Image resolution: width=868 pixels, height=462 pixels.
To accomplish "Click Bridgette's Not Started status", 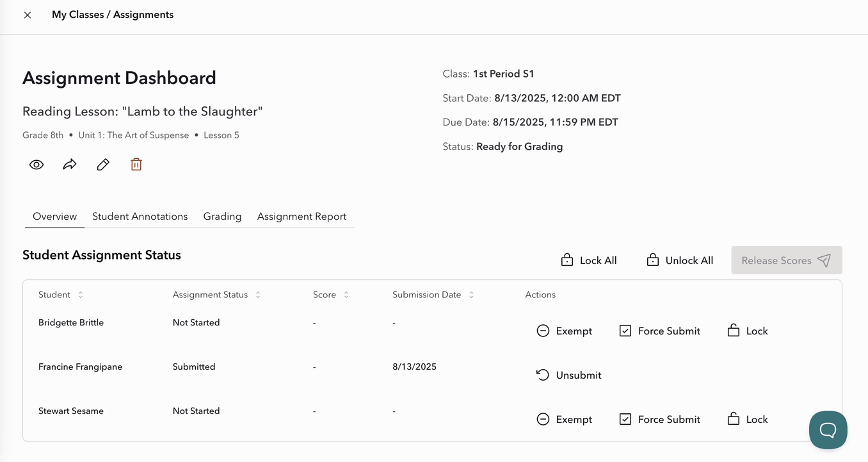I will click(196, 322).
